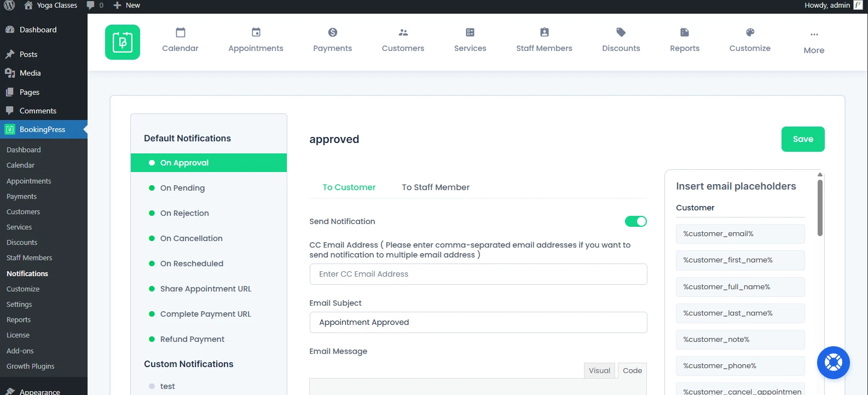Open the admin user avatar
This screenshot has width=868, height=395.
pos(858,5)
